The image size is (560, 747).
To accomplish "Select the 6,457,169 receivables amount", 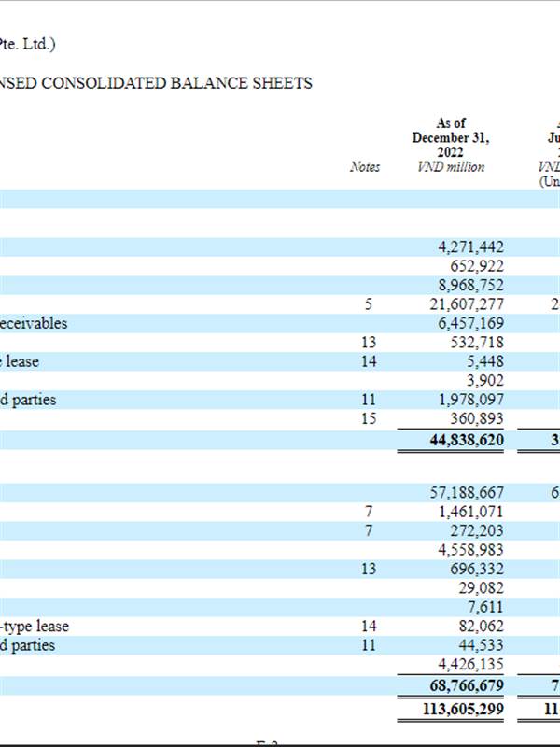I will 470,323.
